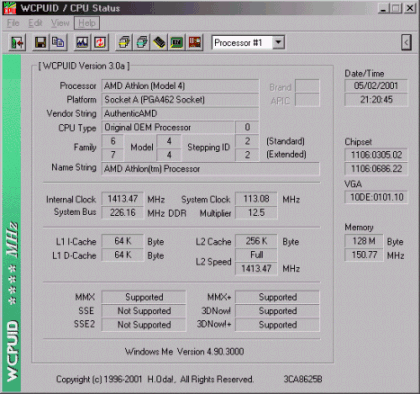Click the chipset 1106:0686.22 value
This screenshot has height=394, width=420.
tap(376, 169)
